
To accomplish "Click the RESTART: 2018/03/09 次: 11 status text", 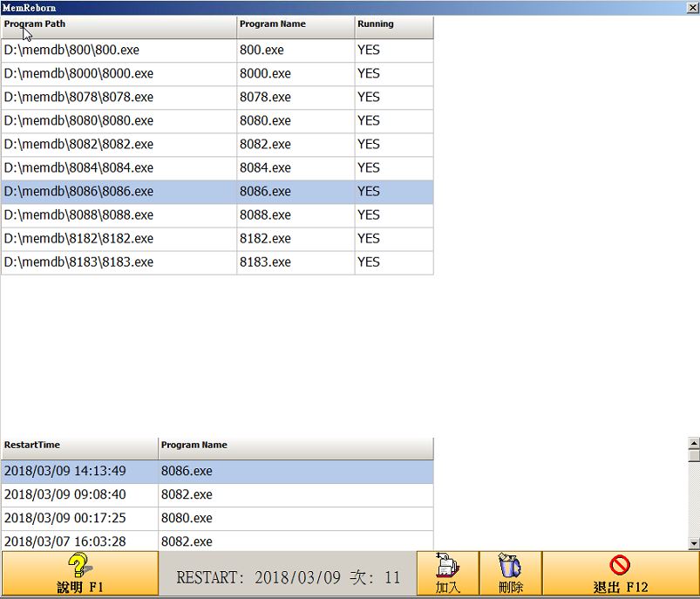I will tap(288, 577).
